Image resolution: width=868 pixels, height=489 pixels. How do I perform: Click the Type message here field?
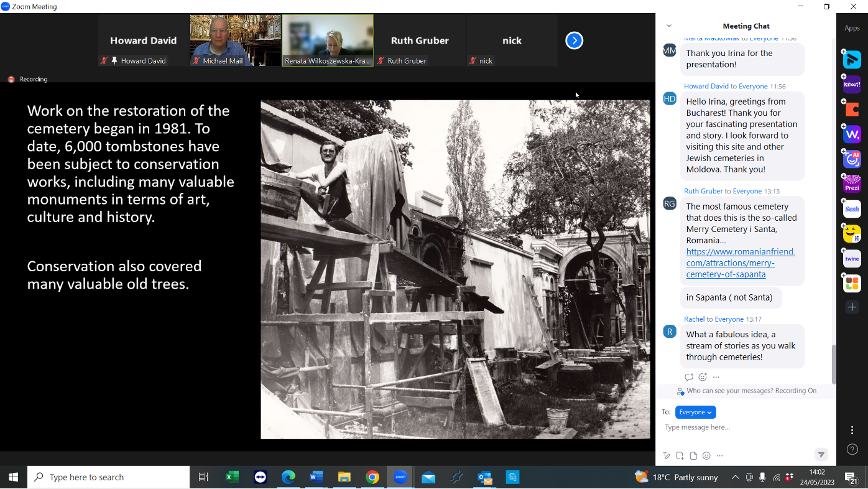(x=697, y=427)
